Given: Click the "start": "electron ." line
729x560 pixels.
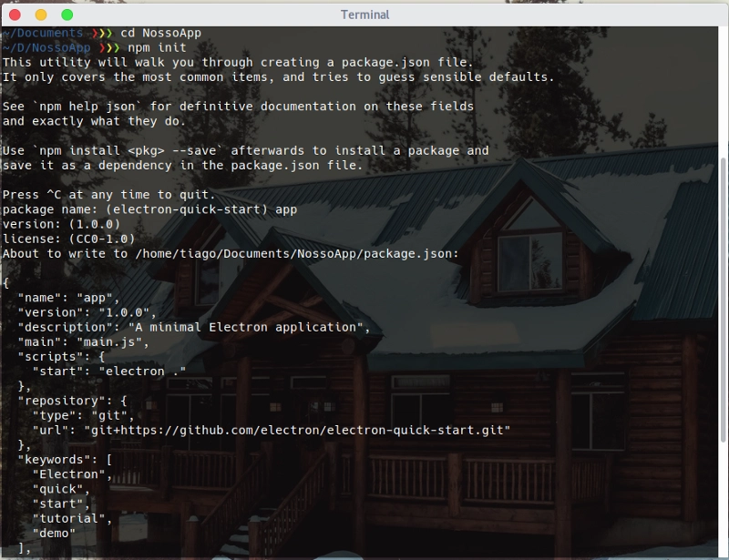Looking at the screenshot, I should pyautogui.click(x=109, y=372).
